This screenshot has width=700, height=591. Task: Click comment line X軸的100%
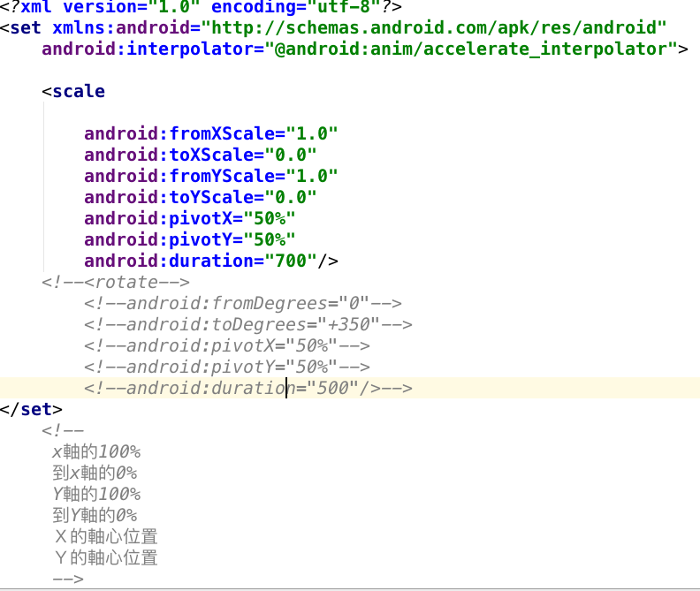pyautogui.click(x=96, y=451)
